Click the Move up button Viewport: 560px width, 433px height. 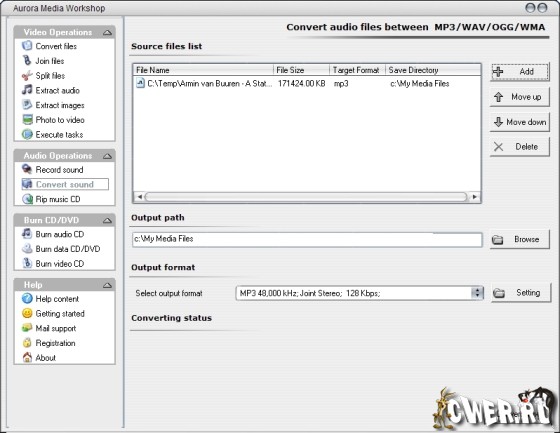click(520, 97)
